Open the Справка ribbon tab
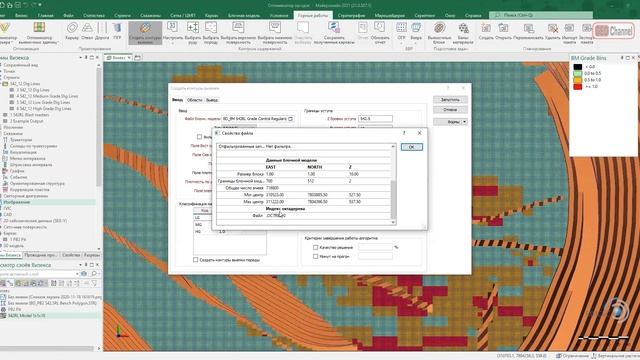This screenshot has width=640, height=360. pos(473,16)
